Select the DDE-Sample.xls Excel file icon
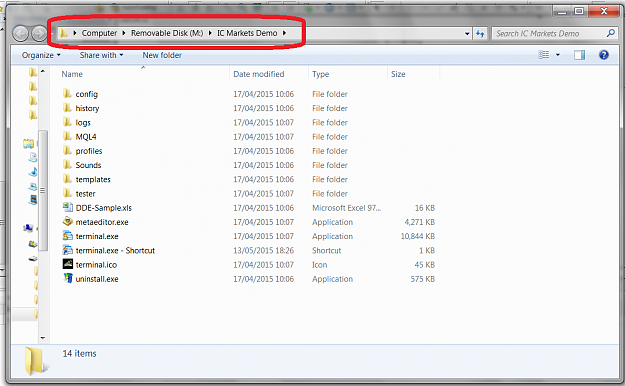 (x=67, y=207)
